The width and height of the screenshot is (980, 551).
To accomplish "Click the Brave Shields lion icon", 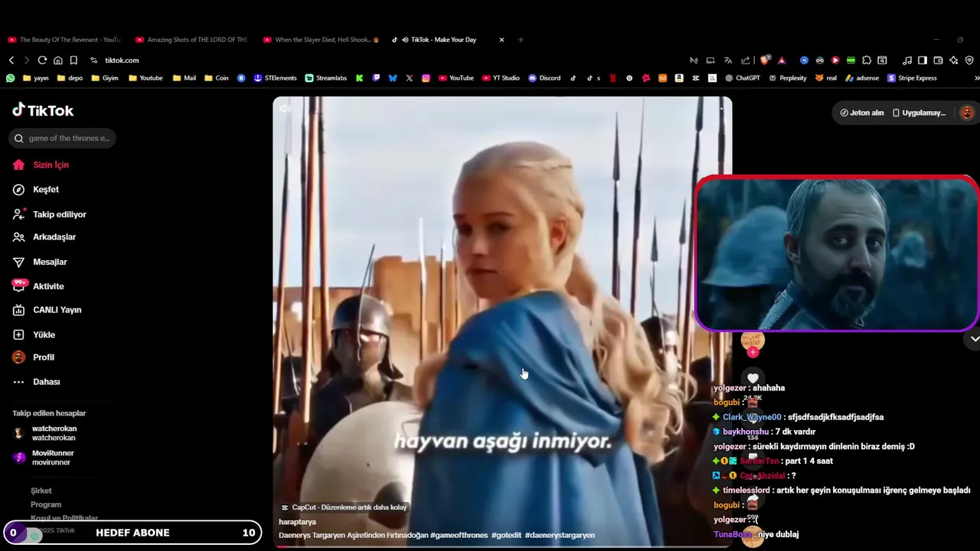I will pyautogui.click(x=765, y=60).
